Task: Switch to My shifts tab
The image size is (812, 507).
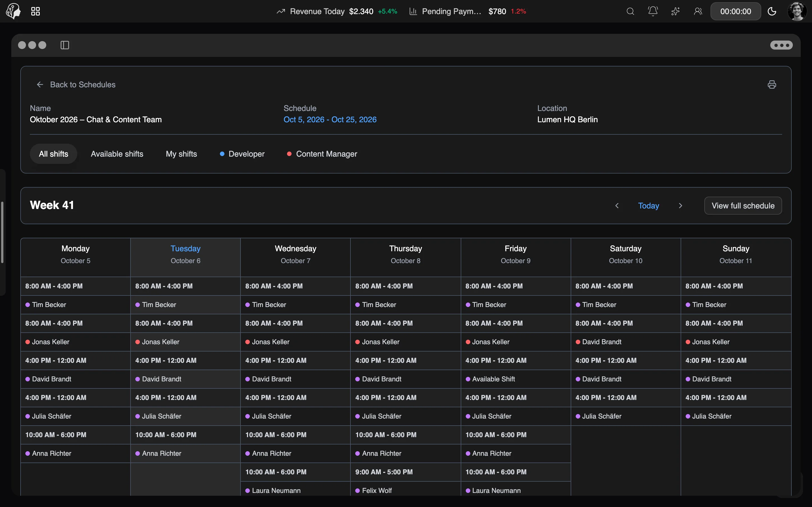Action: [x=181, y=154]
